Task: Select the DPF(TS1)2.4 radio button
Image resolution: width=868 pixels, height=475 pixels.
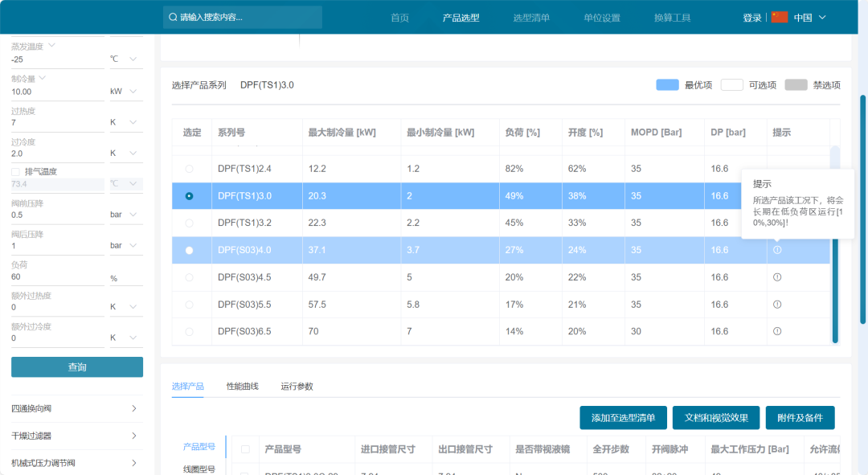Action: (190, 169)
